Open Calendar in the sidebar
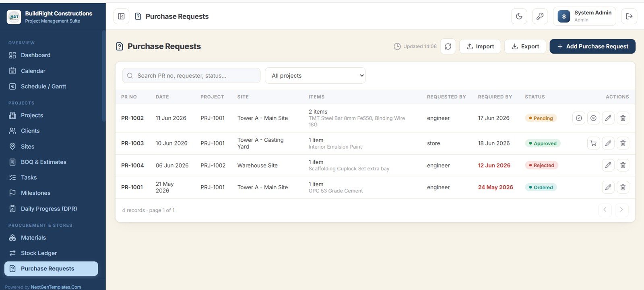This screenshot has height=290, width=644. (51, 71)
